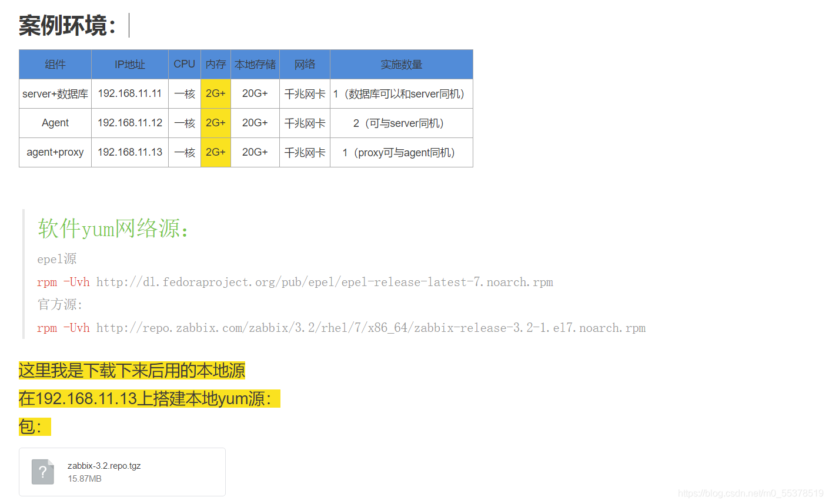829x504 pixels.
Task: Click 千兆网卡 in the agent+proxy row
Action: pos(305,153)
